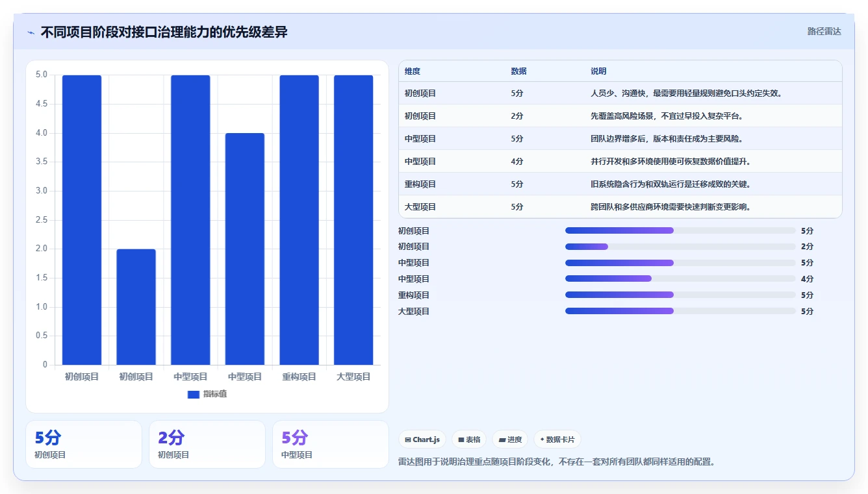Open the 5分 中型项目 data card
Viewport: 868px width, 494px height.
pos(330,444)
